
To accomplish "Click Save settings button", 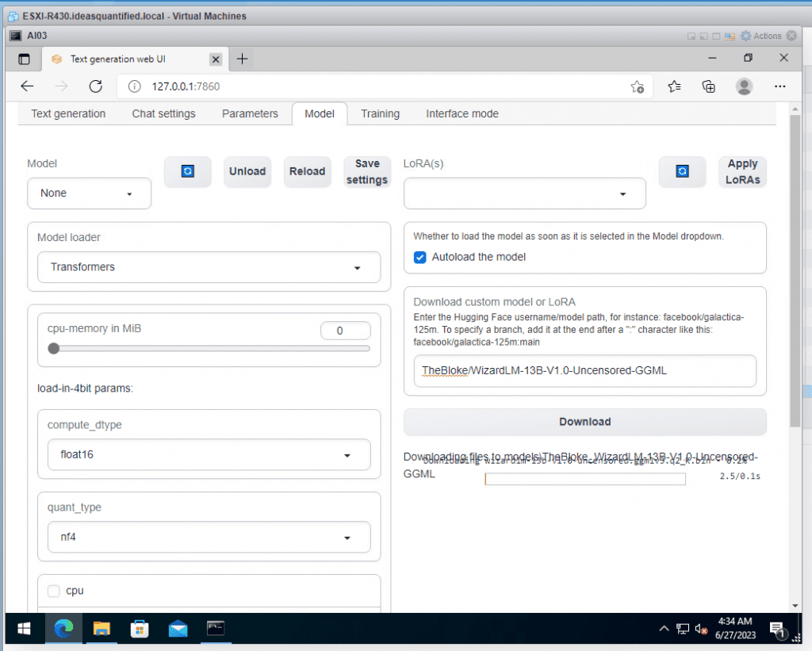I will click(x=367, y=171).
